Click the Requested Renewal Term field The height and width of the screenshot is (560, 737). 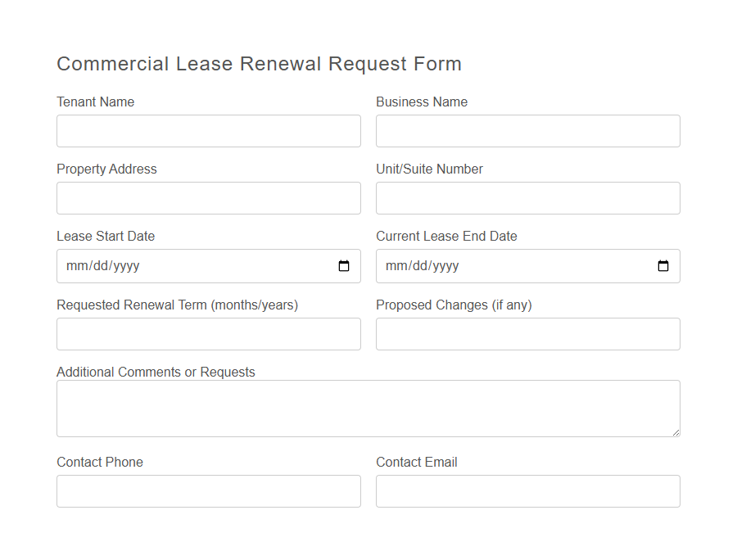pyautogui.click(x=208, y=334)
